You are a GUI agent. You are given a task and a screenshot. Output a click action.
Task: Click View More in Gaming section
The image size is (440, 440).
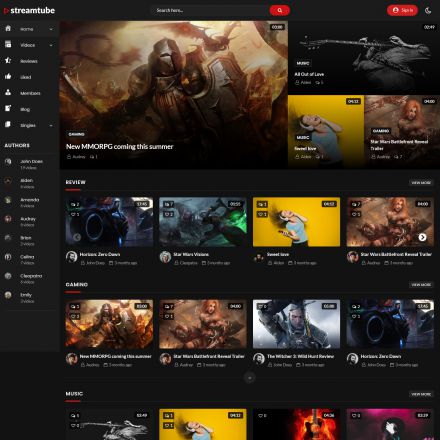coord(421,285)
